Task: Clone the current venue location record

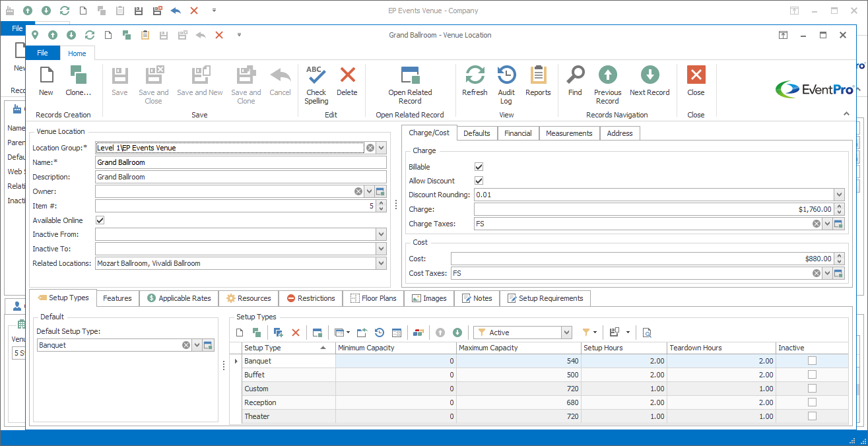Action: pos(79,82)
